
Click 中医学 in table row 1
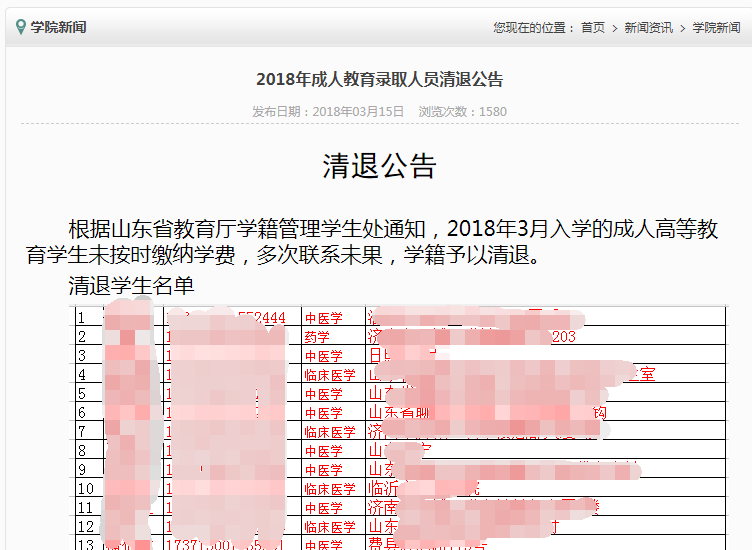click(x=324, y=318)
